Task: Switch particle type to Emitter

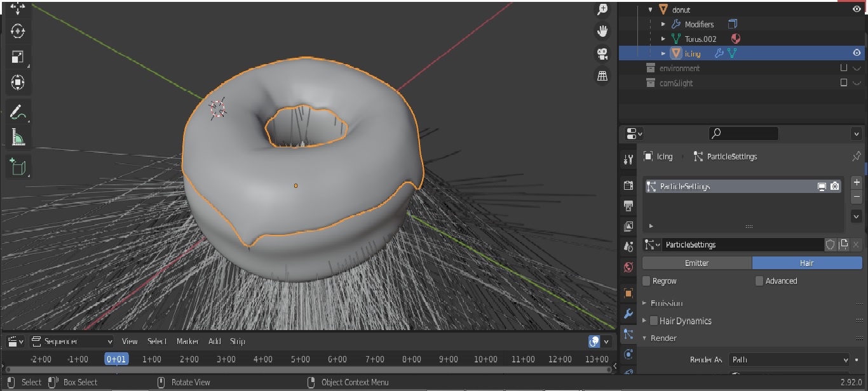Action: coord(697,263)
